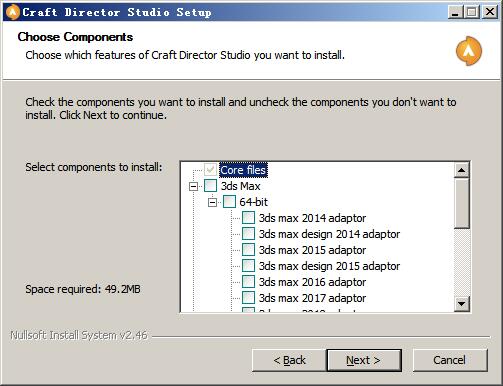Check the 3ds Max component checkbox

point(211,186)
